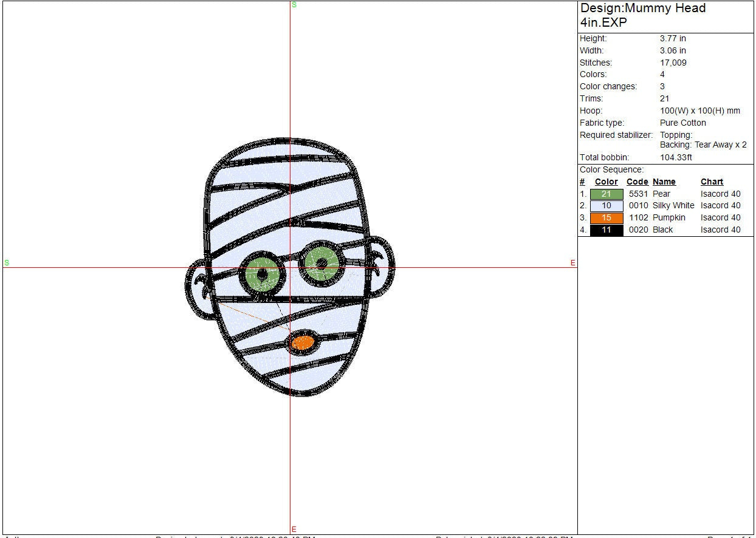756x538 pixels.
Task: Click the mummy's right ear
Action: [x=381, y=267]
